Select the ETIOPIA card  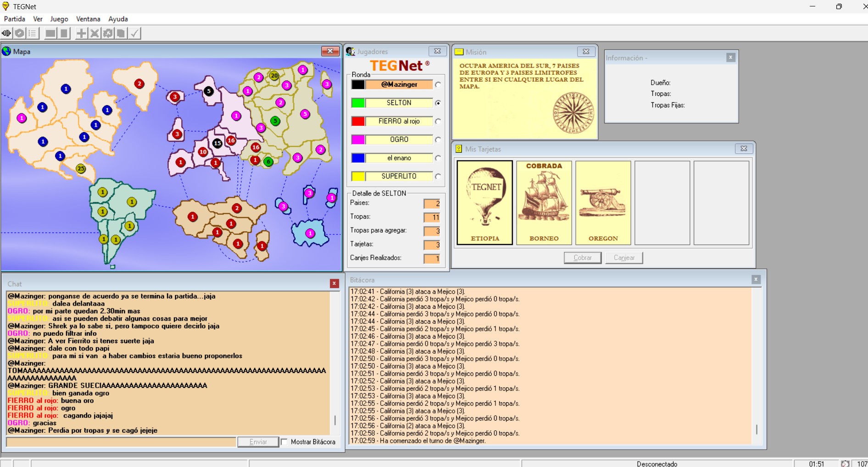(x=485, y=202)
